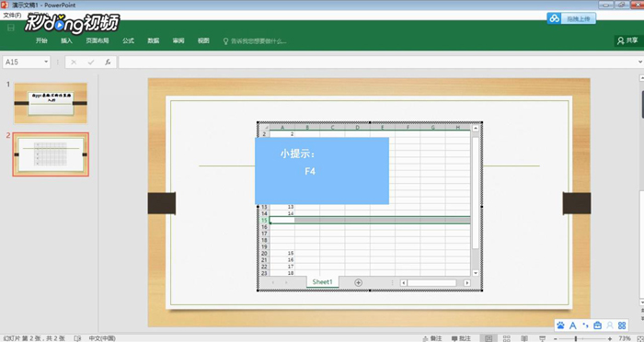This screenshot has width=644, height=342.
Task: Click the zoom in plus button
Action: pos(610,338)
